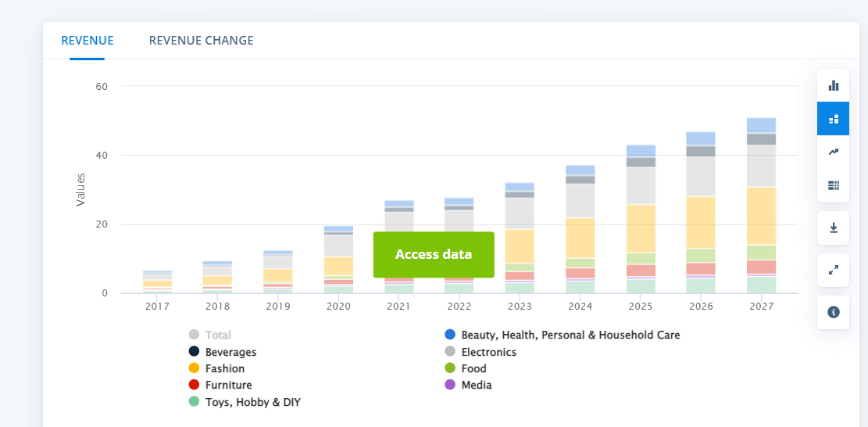Select the stacked bar chart icon
Viewport: 868px width, 427px height.
coord(833,119)
